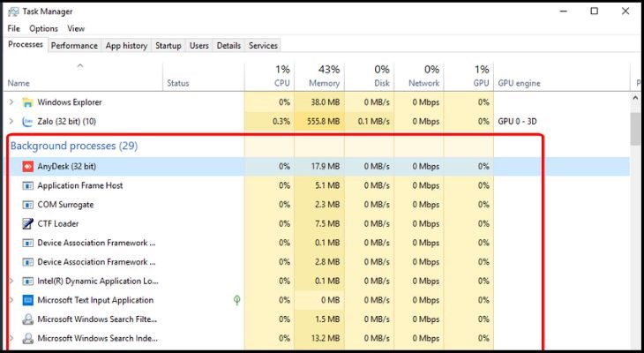This screenshot has width=644, height=353.
Task: Click the Background processes (29) heading
Action: [74, 146]
